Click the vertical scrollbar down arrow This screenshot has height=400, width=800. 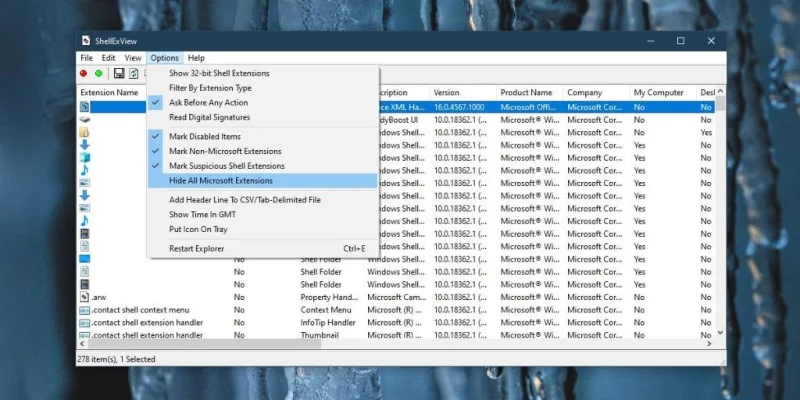click(x=720, y=332)
